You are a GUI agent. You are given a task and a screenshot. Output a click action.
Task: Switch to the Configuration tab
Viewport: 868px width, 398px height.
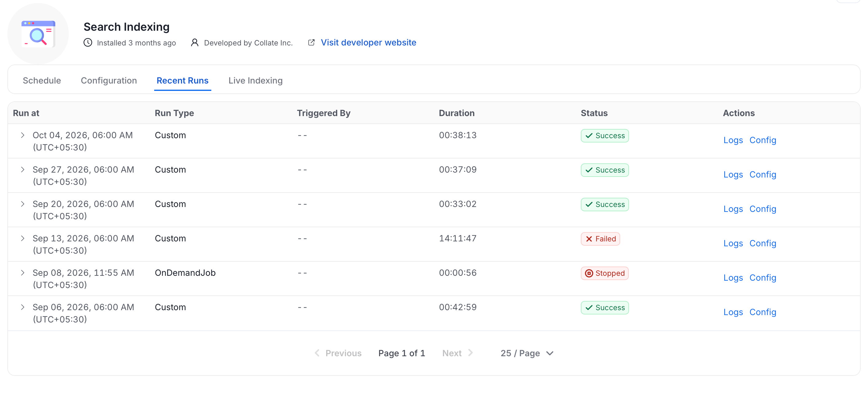tap(109, 80)
